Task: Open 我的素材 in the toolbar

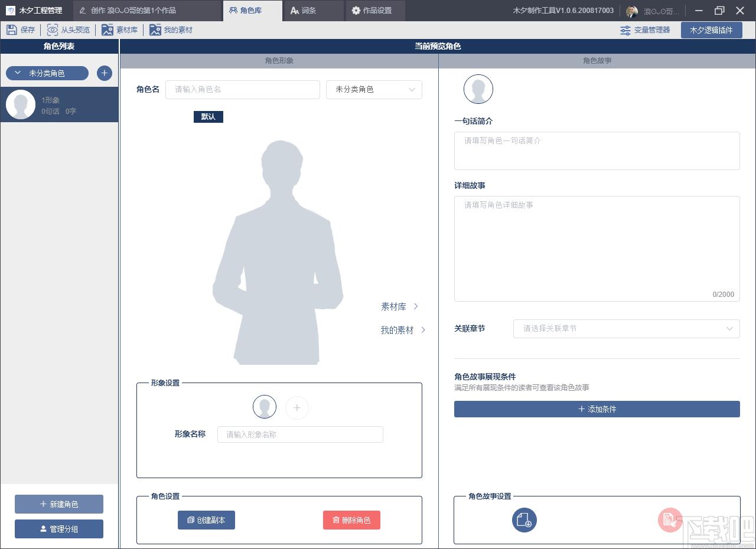Action: (x=171, y=30)
